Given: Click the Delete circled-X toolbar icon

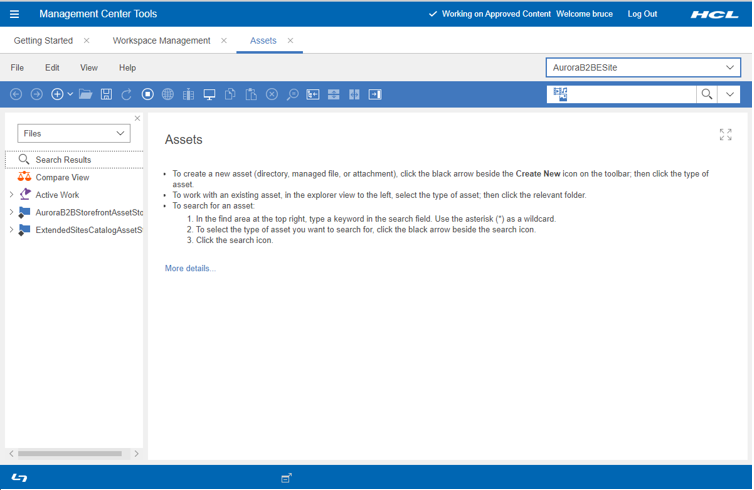Looking at the screenshot, I should tap(272, 94).
